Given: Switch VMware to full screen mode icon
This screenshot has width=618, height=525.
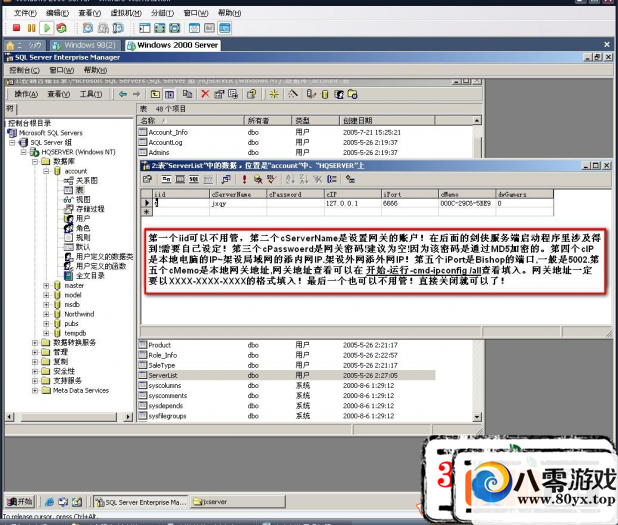Looking at the screenshot, I should tap(160, 28).
